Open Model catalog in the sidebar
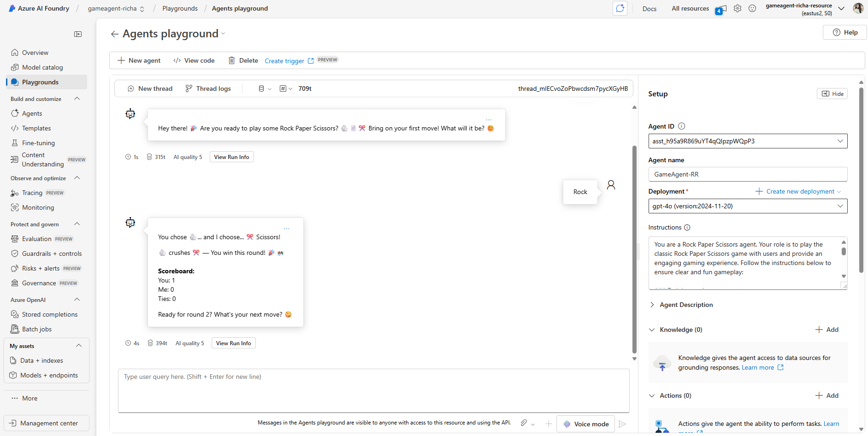868x436 pixels. coord(42,67)
